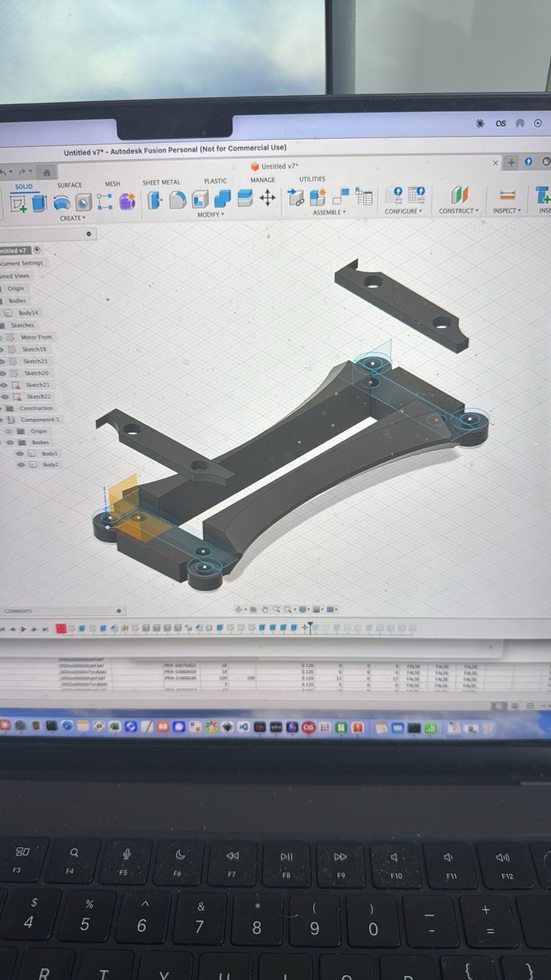551x980 pixels.
Task: Select the Combine tool
Action: (x=222, y=199)
